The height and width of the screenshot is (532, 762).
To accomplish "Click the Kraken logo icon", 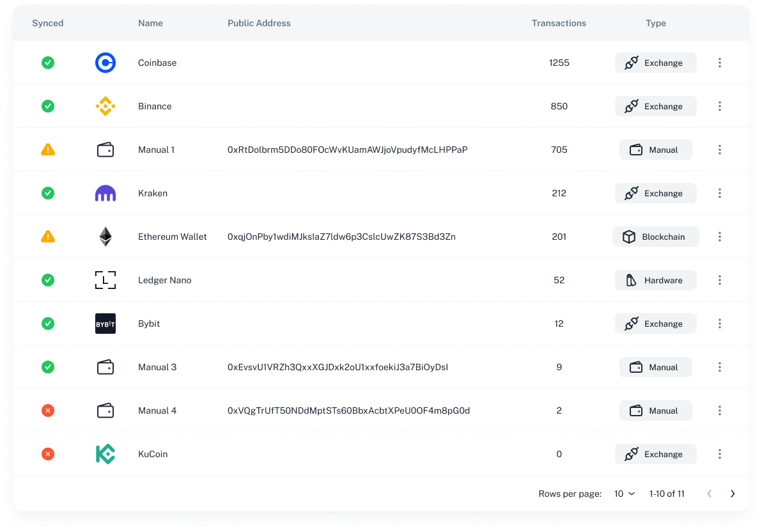I will 105,193.
